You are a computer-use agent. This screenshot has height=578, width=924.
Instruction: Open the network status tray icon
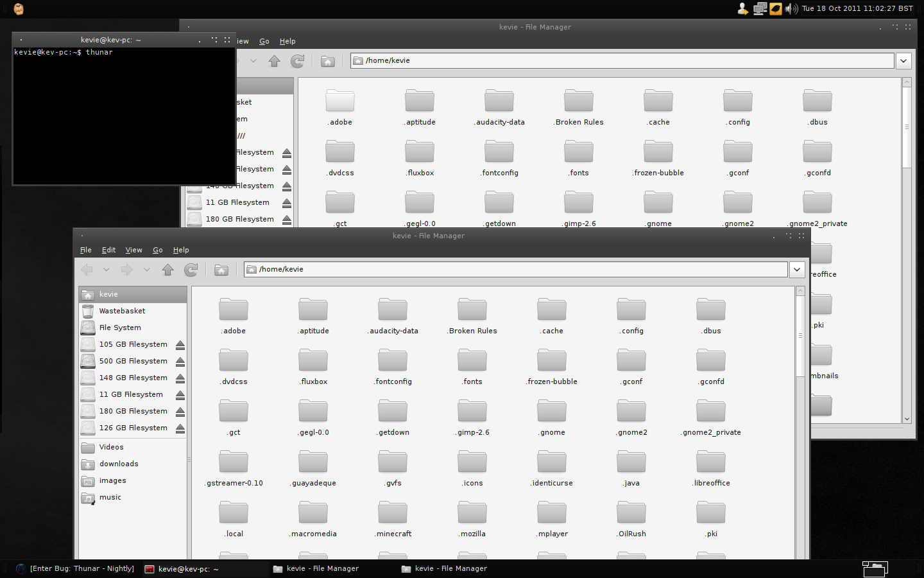click(760, 8)
